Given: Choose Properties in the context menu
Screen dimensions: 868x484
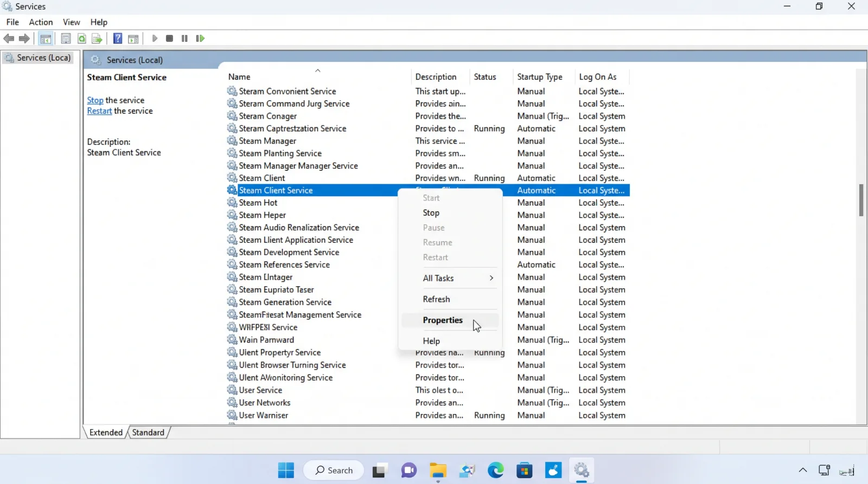Looking at the screenshot, I should [x=450, y=320].
